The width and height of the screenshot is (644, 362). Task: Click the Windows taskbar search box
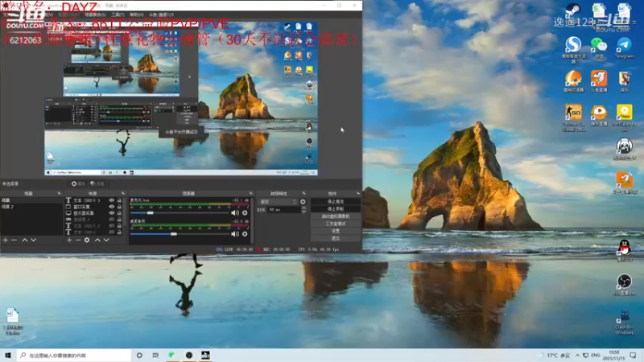point(74,356)
